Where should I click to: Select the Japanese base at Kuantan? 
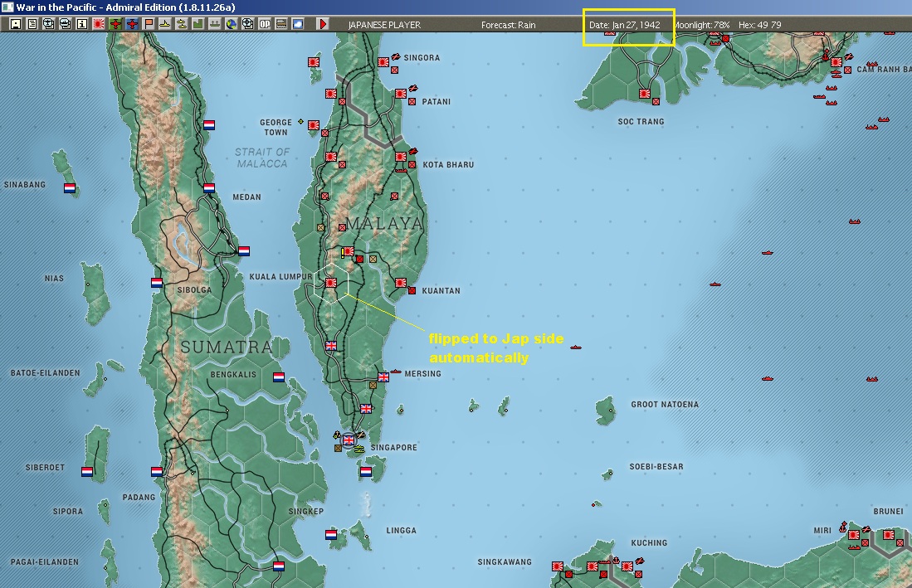click(x=401, y=283)
